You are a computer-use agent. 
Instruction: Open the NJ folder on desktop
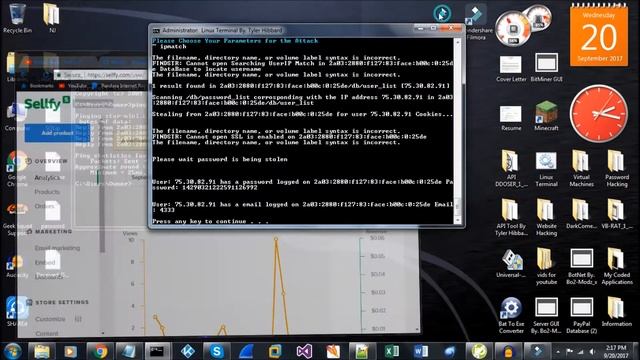tap(52, 18)
